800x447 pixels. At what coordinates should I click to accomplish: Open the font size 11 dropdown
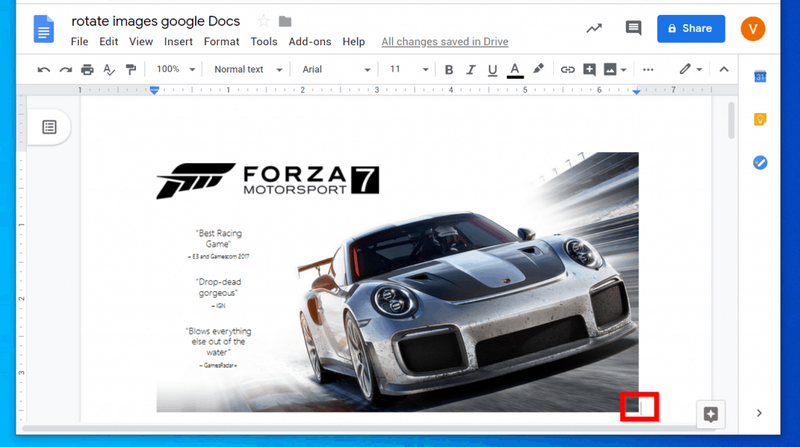click(x=408, y=69)
